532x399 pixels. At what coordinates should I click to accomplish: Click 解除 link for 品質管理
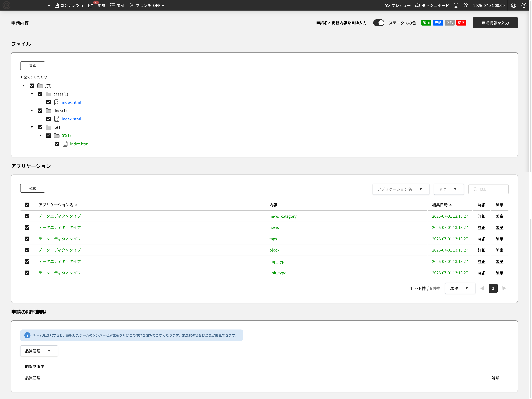pos(495,378)
